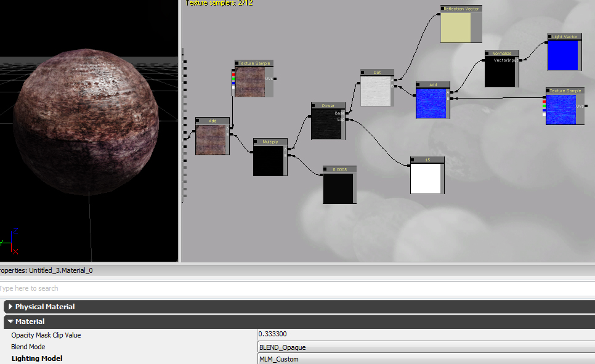
Task: Select the Light Vector node's blue preview
Action: click(x=563, y=55)
